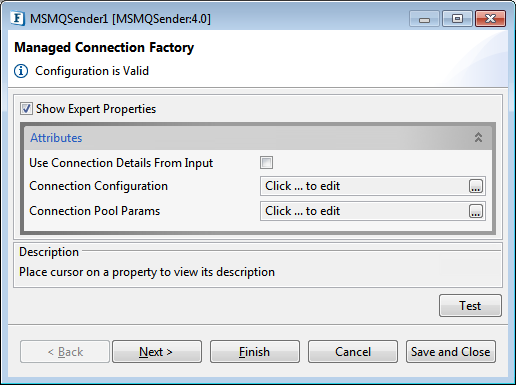Viewport: 516px width, 385px height.
Task: Open ellipsis editor for Connection Pool Params
Action: pos(476,211)
